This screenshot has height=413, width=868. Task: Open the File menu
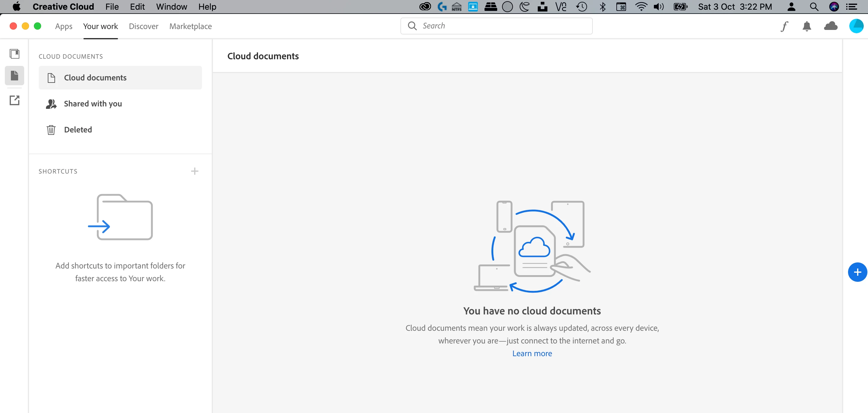click(112, 7)
